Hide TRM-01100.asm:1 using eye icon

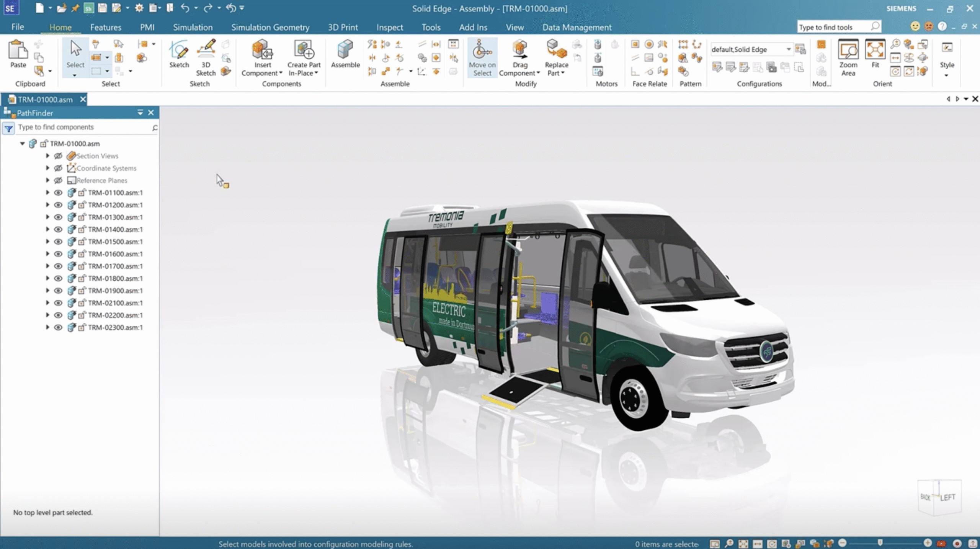point(58,193)
